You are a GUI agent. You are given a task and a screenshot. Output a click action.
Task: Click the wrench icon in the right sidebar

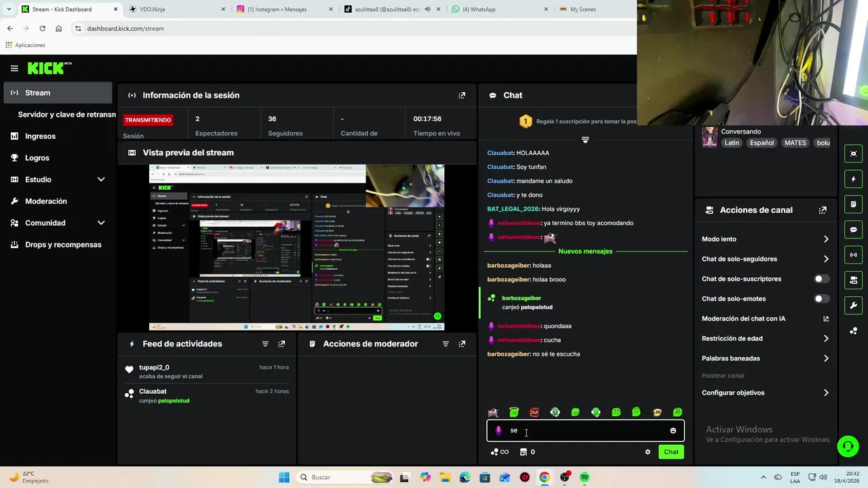tap(853, 305)
